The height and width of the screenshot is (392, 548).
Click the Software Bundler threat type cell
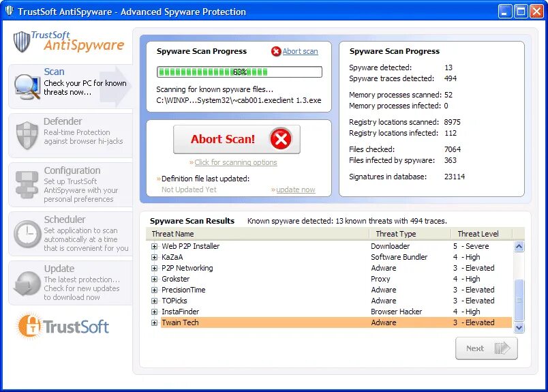pyautogui.click(x=399, y=257)
